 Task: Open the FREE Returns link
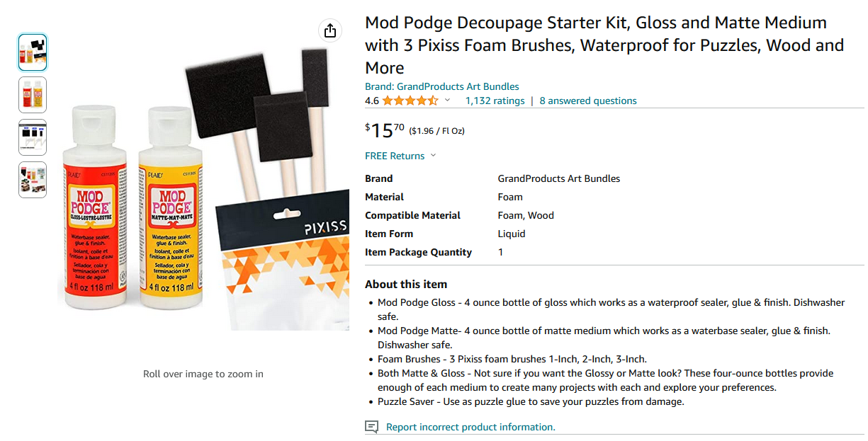tap(395, 156)
